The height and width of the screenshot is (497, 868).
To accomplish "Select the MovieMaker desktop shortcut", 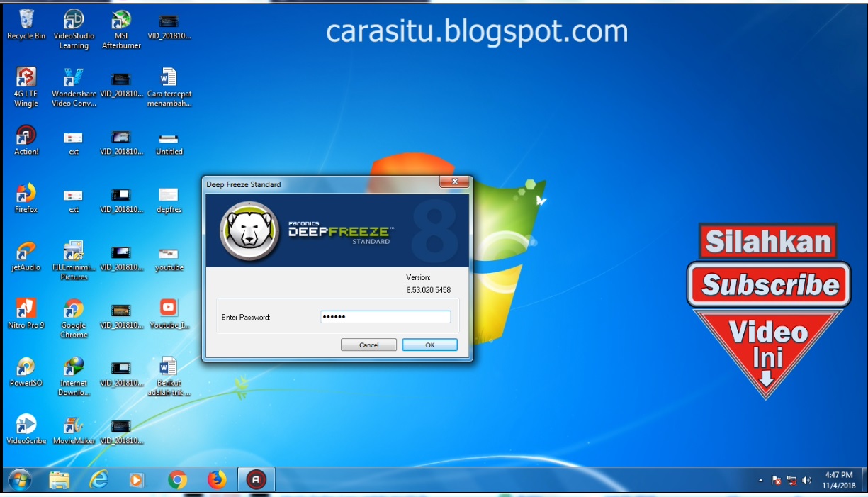I will click(x=74, y=431).
